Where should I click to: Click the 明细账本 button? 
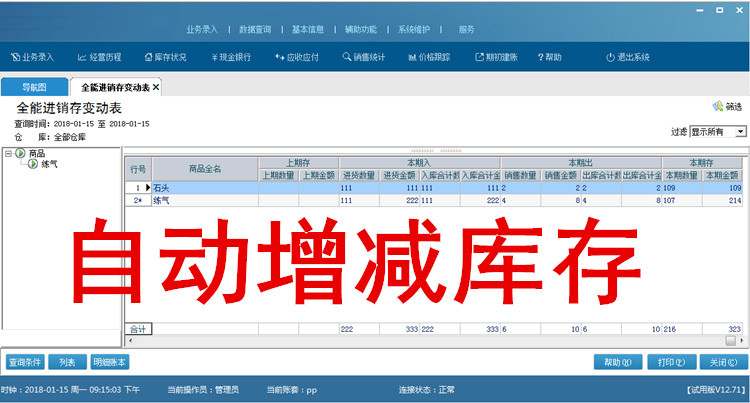tap(109, 362)
